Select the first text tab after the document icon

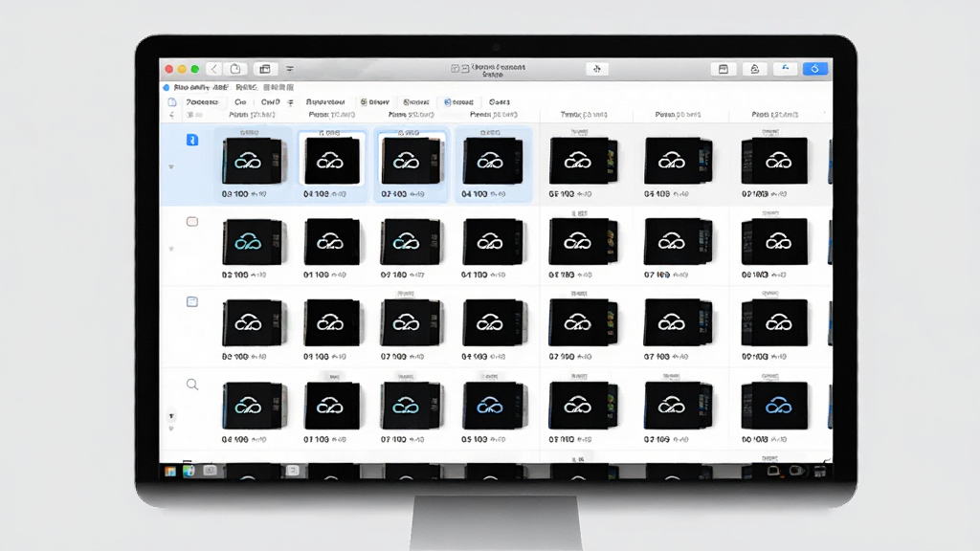click(202, 101)
